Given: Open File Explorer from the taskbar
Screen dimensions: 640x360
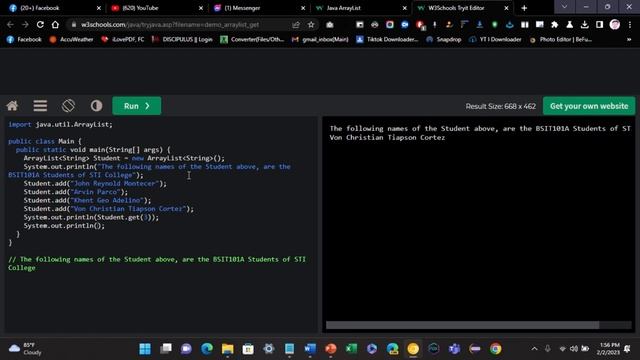Looking at the screenshot, I should (x=227, y=349).
